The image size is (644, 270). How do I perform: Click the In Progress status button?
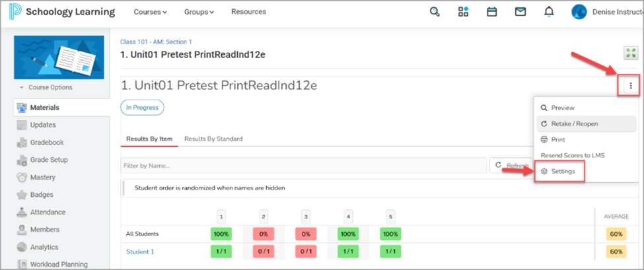pos(142,108)
